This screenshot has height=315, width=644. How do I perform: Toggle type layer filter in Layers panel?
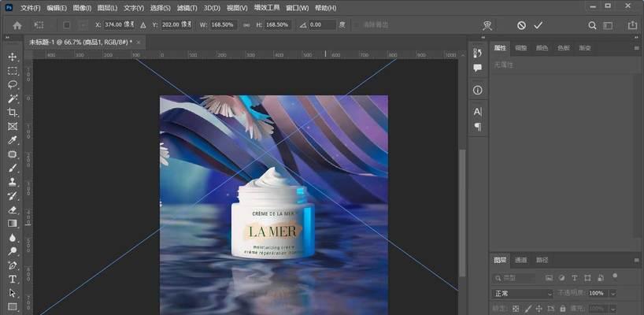point(575,278)
